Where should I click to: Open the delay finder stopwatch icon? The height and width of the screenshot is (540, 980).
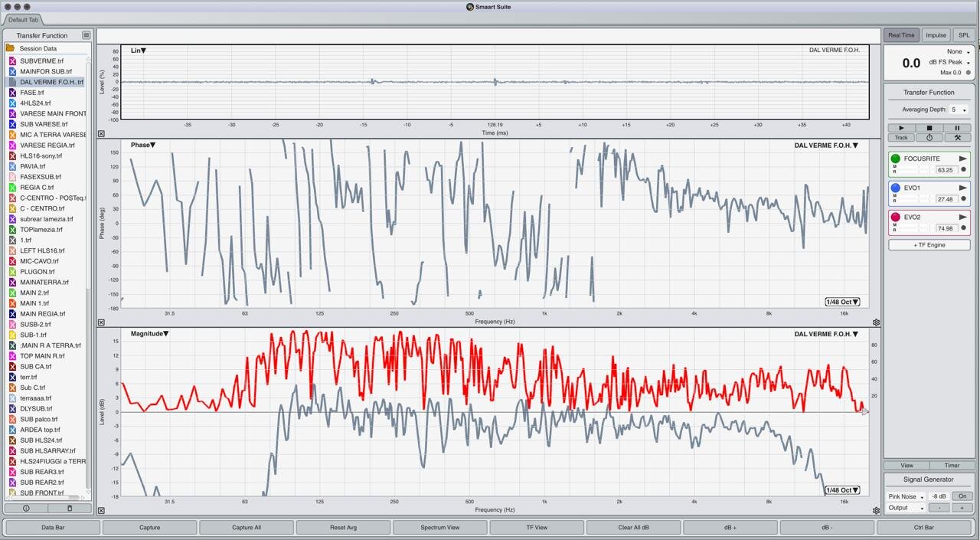pyautogui.click(x=929, y=138)
